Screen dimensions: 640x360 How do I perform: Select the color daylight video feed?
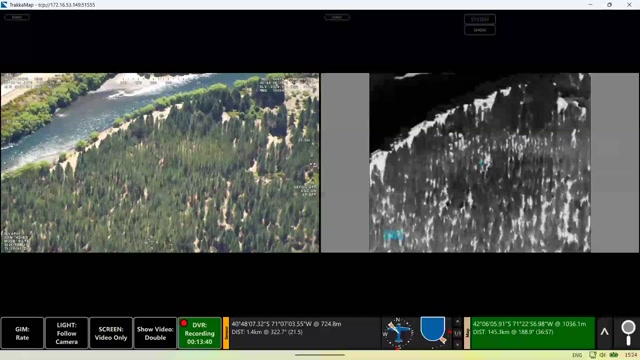160,162
